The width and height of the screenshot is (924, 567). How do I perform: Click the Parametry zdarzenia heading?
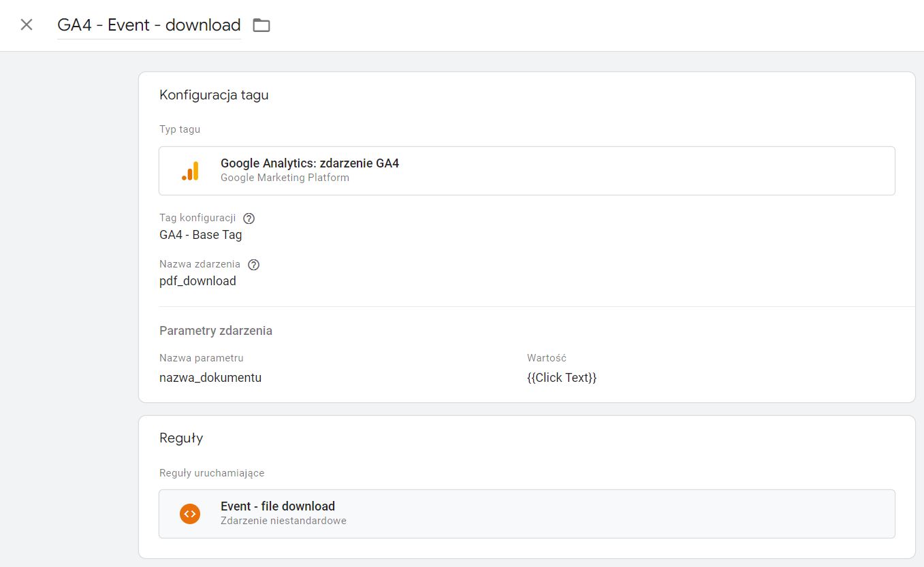click(x=216, y=331)
